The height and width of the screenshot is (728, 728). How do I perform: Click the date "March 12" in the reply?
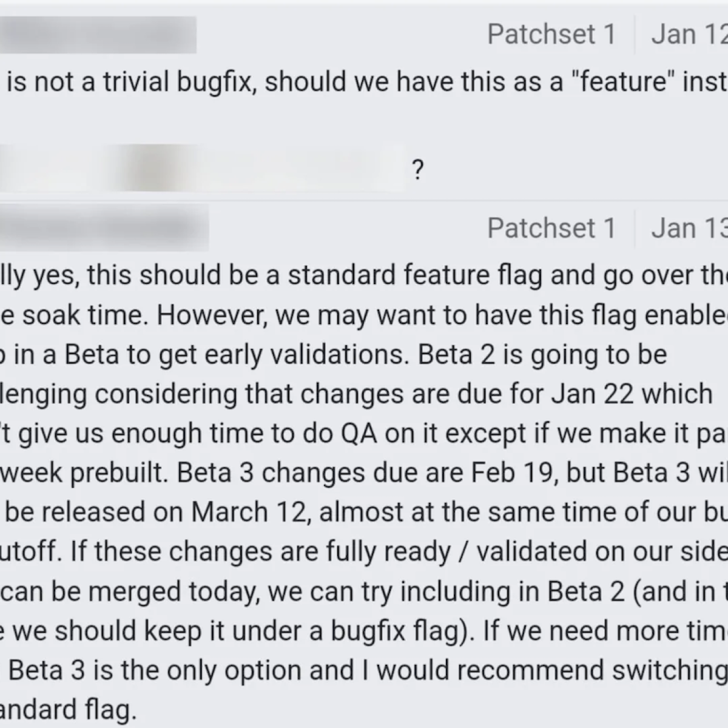point(249,513)
